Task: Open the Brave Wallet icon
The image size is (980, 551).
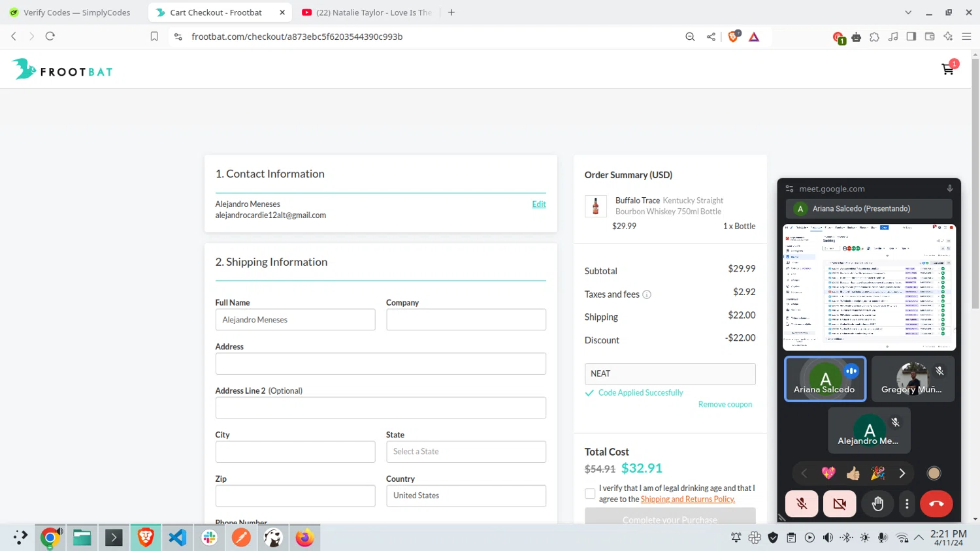Action: pyautogui.click(x=930, y=37)
